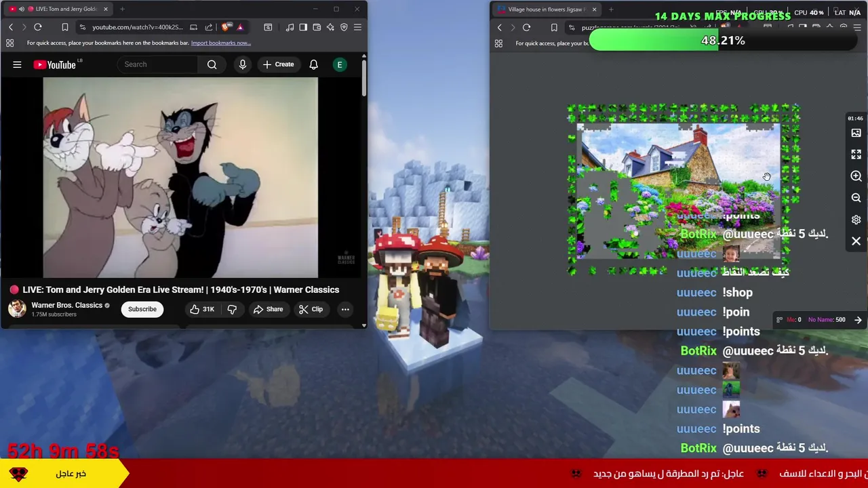Reload the YouTube page
The image size is (868, 488).
38,27
